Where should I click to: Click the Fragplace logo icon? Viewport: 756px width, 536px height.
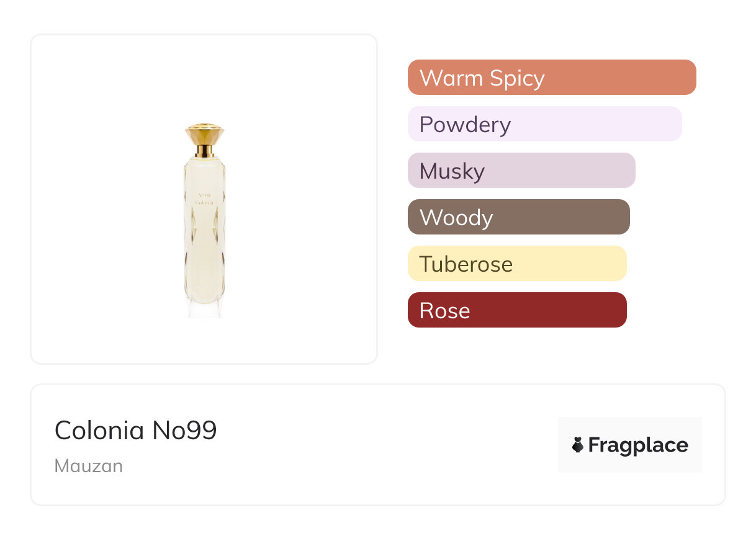(x=578, y=445)
